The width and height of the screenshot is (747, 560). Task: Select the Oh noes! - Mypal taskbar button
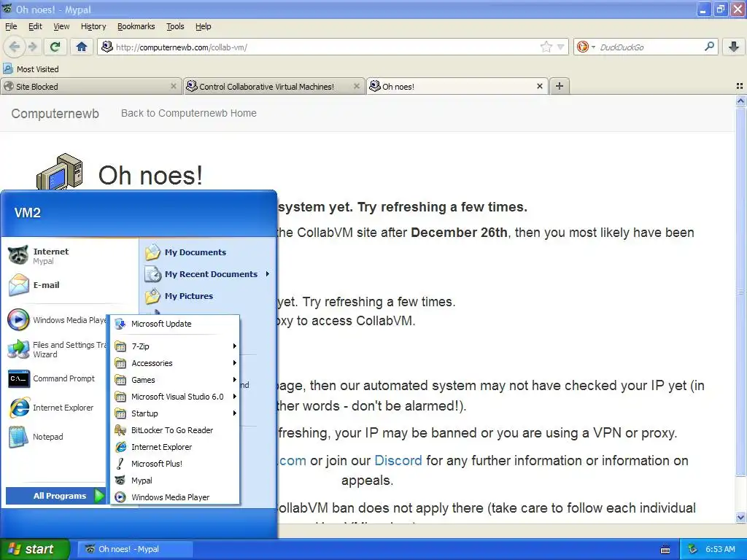(135, 549)
